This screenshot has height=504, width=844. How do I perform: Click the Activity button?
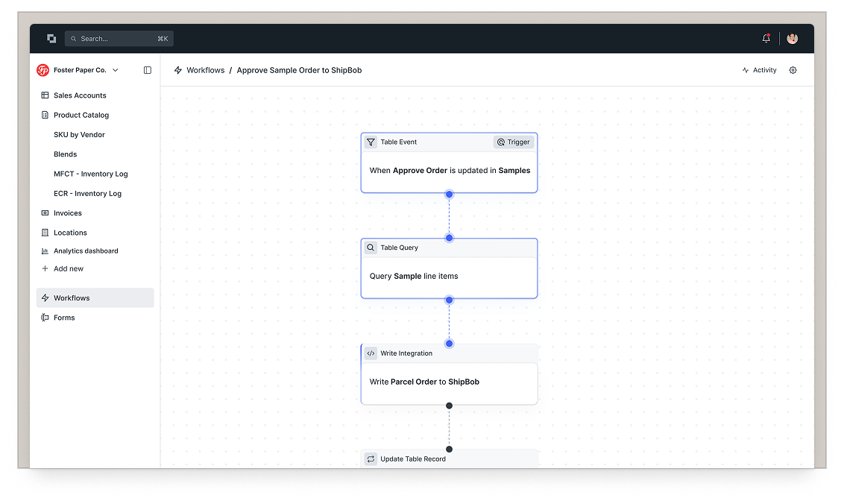(x=759, y=70)
